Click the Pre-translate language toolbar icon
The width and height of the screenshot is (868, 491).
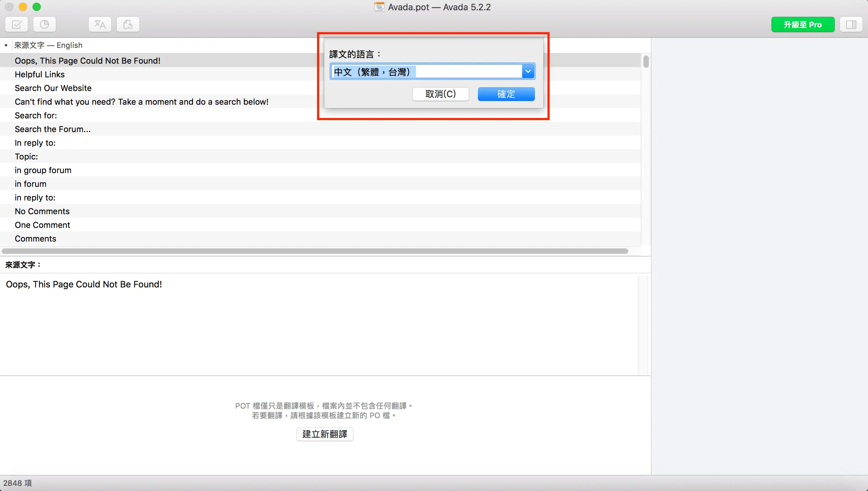coord(100,24)
